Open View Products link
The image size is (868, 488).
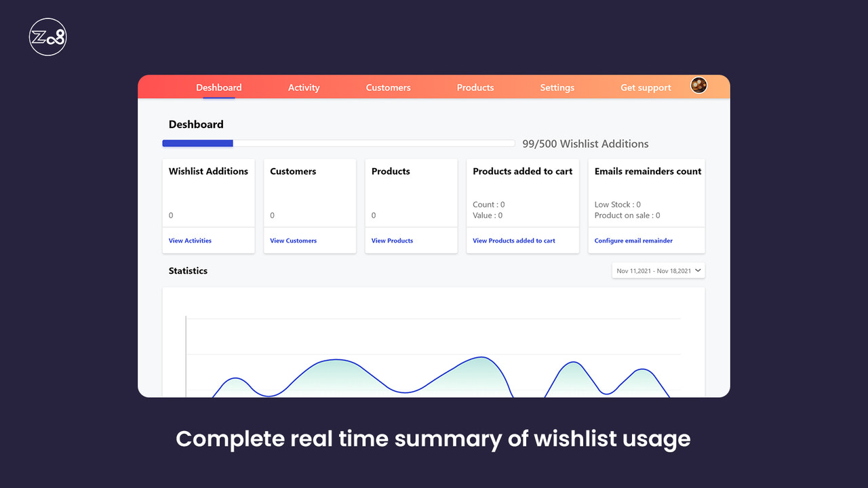tap(392, 240)
